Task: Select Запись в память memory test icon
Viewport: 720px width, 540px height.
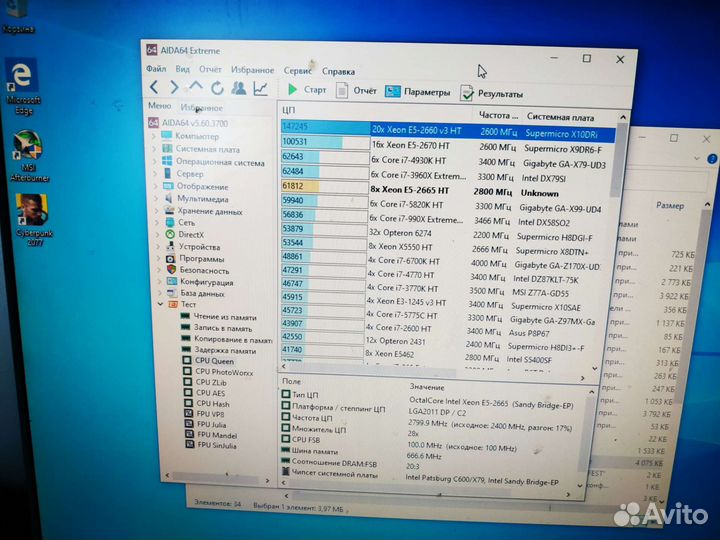Action: (x=186, y=327)
